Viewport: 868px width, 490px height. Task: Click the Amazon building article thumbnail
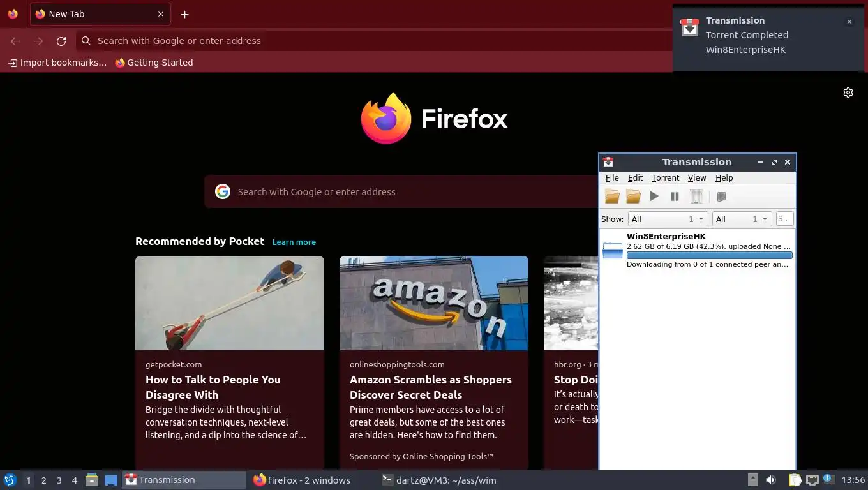click(434, 303)
